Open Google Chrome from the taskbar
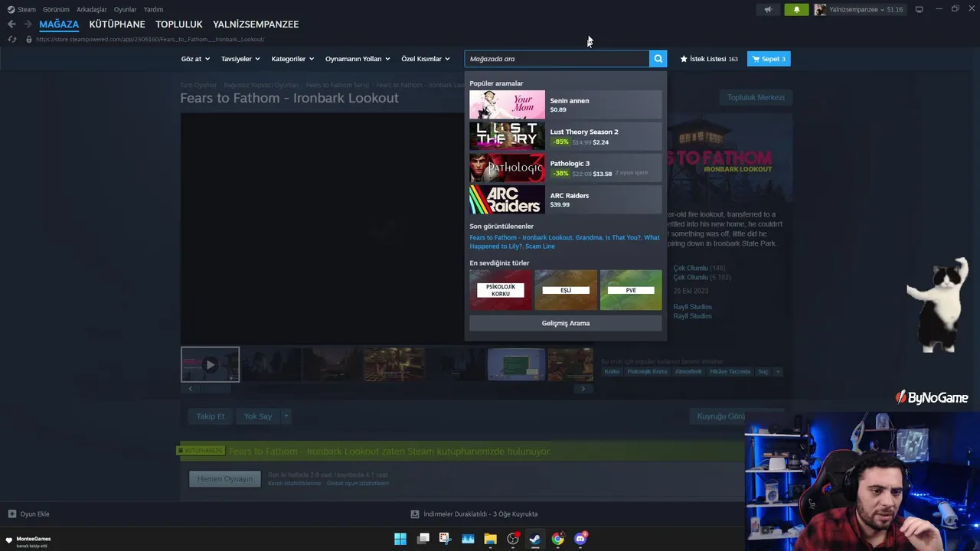Screen dimensions: 980x551 pos(558,539)
